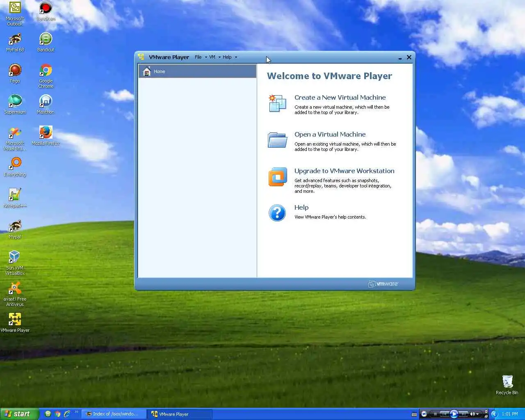Select the Mozilla Firefox desktop icon
This screenshot has height=420, width=525.
point(46,136)
